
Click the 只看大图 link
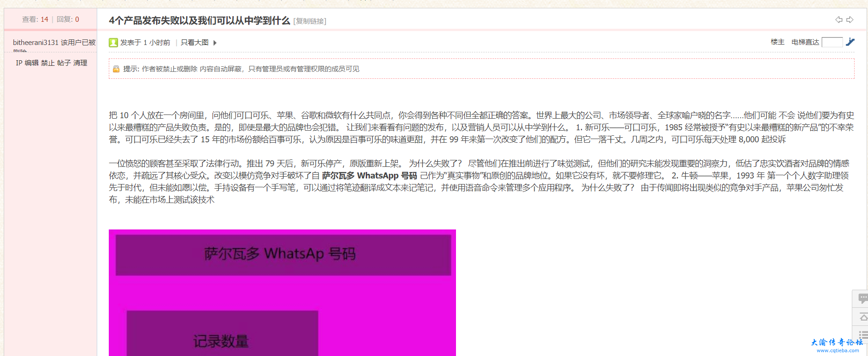[x=194, y=43]
